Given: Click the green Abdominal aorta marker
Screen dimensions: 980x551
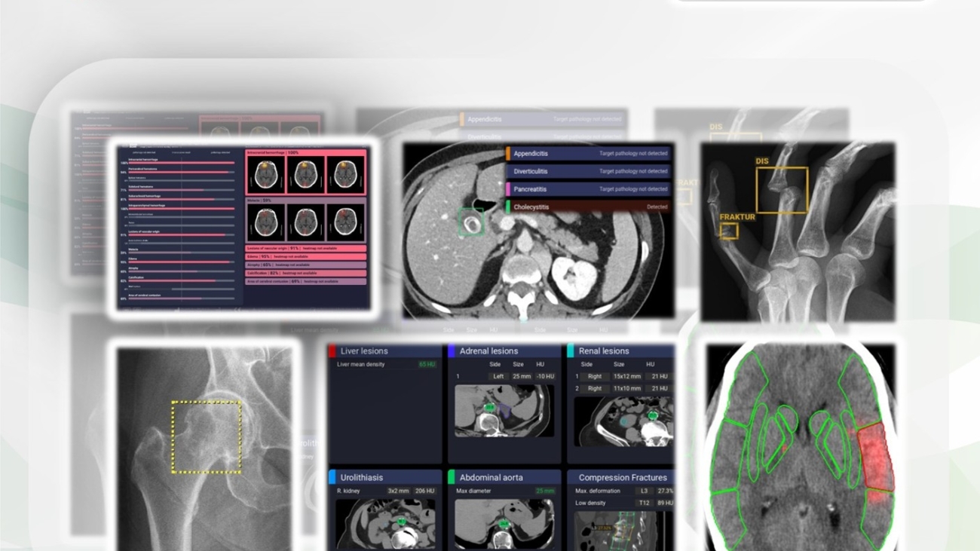Looking at the screenshot, I should click(x=452, y=477).
